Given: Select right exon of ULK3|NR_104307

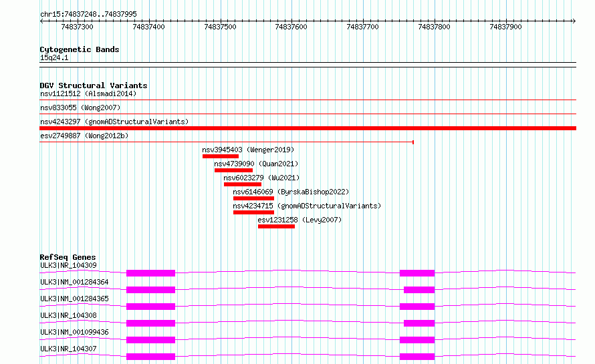Looking at the screenshot, I should (x=417, y=357).
